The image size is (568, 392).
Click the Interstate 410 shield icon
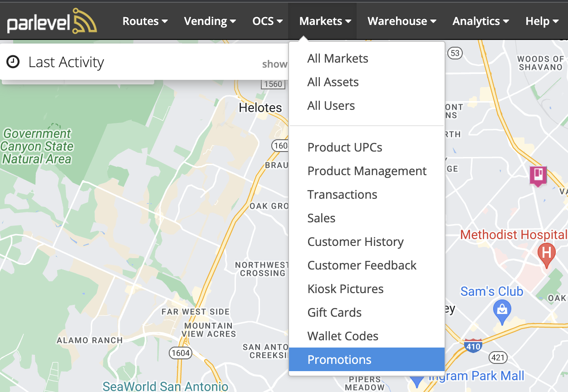tap(473, 346)
